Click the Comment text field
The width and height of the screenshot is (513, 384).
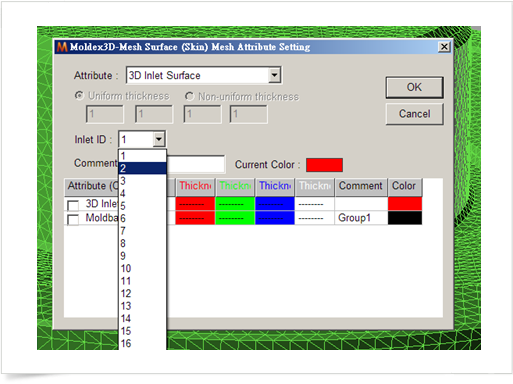point(196,164)
